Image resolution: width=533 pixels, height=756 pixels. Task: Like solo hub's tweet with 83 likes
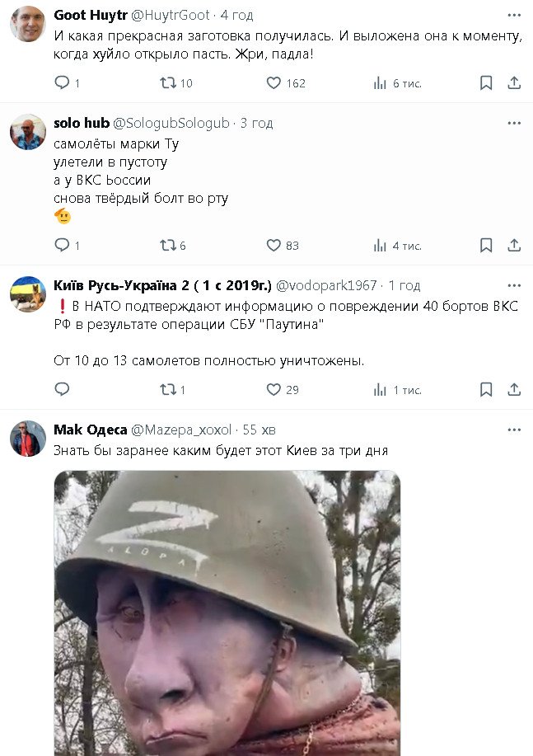274,245
